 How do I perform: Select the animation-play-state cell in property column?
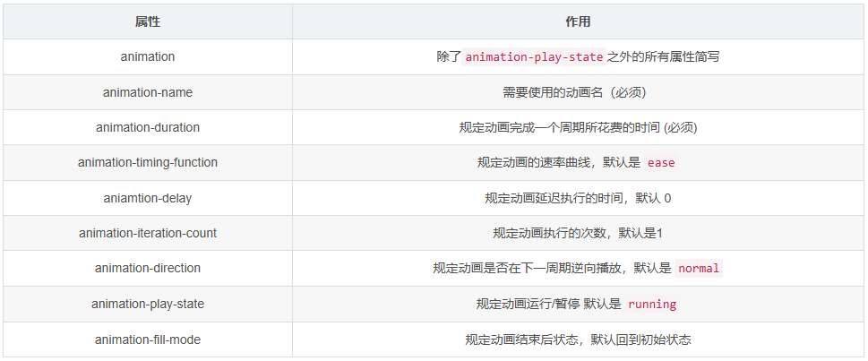point(147,304)
